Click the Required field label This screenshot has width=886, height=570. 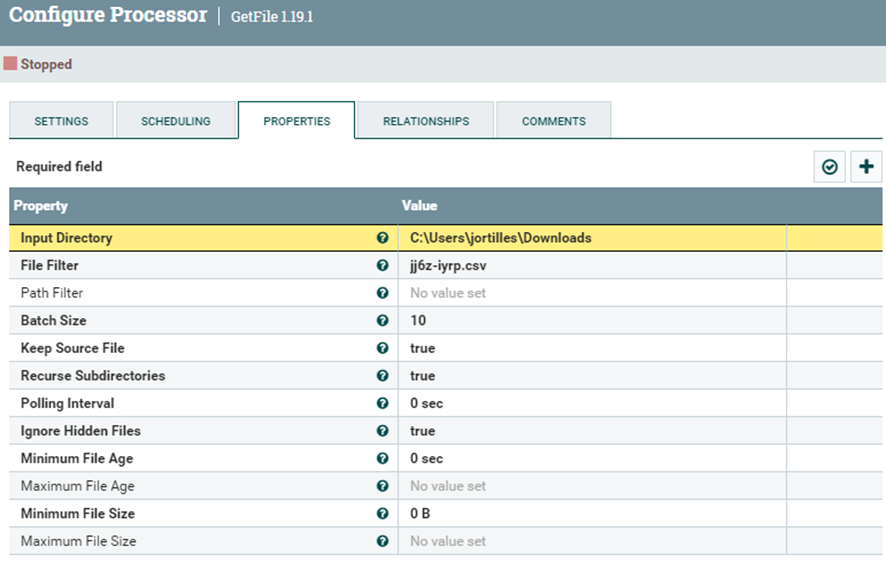[x=59, y=167]
